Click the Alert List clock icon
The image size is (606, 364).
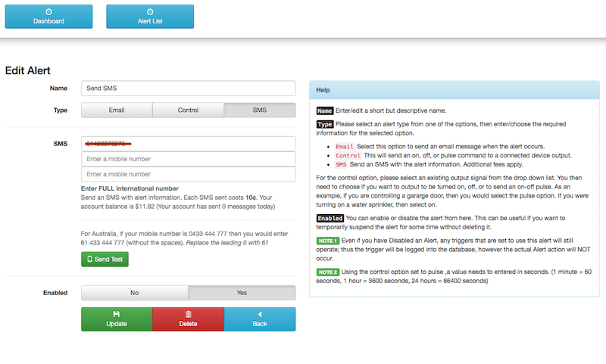pos(150,11)
